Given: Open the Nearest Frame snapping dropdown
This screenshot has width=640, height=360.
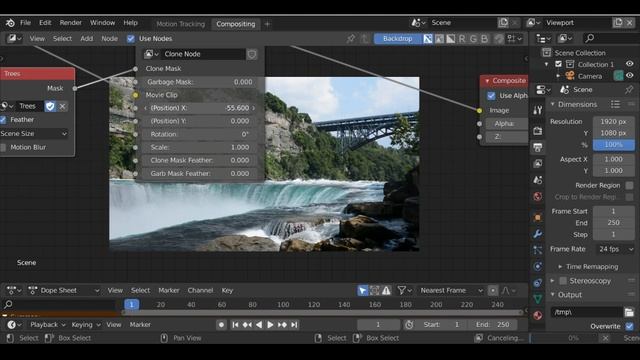Looking at the screenshot, I should coord(452,290).
